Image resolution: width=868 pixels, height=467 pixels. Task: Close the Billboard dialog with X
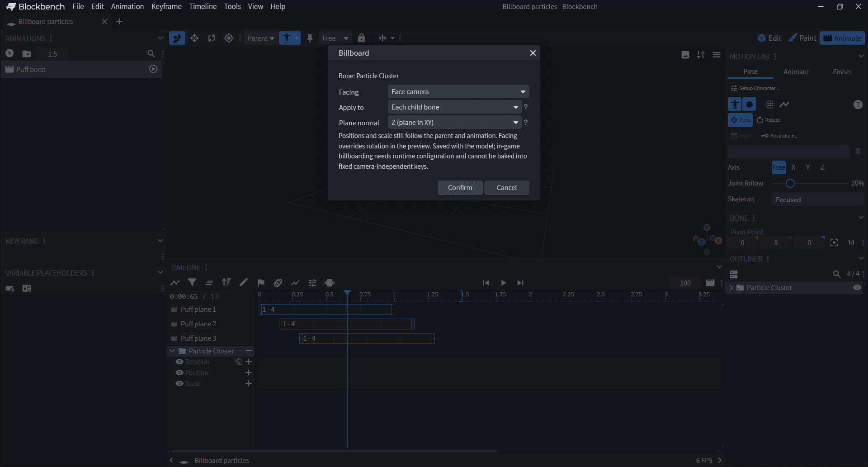click(533, 53)
